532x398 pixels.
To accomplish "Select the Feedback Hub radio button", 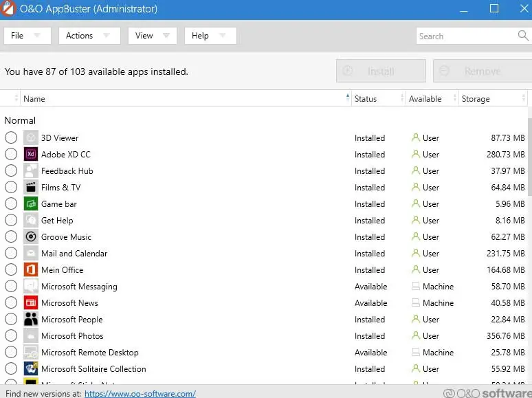I will [x=11, y=171].
